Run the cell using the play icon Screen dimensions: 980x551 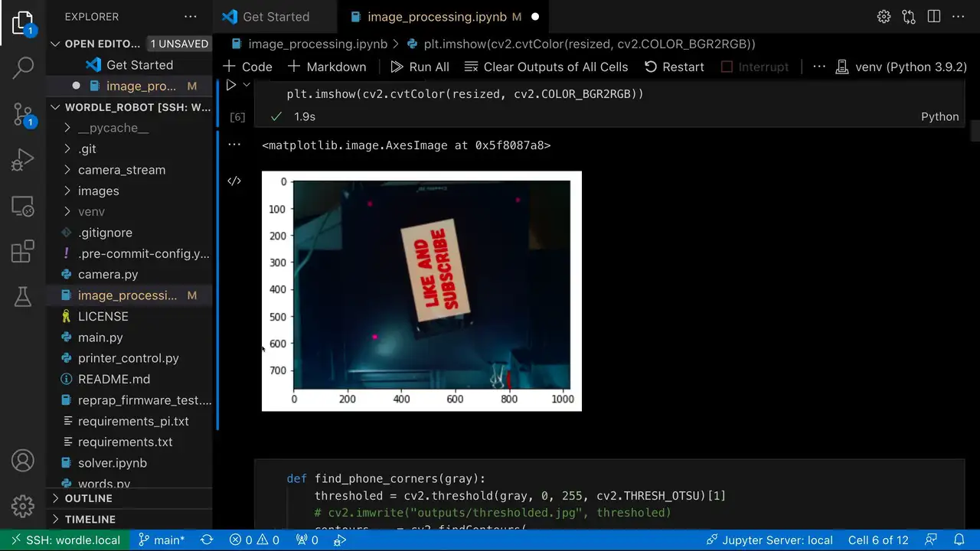click(232, 85)
